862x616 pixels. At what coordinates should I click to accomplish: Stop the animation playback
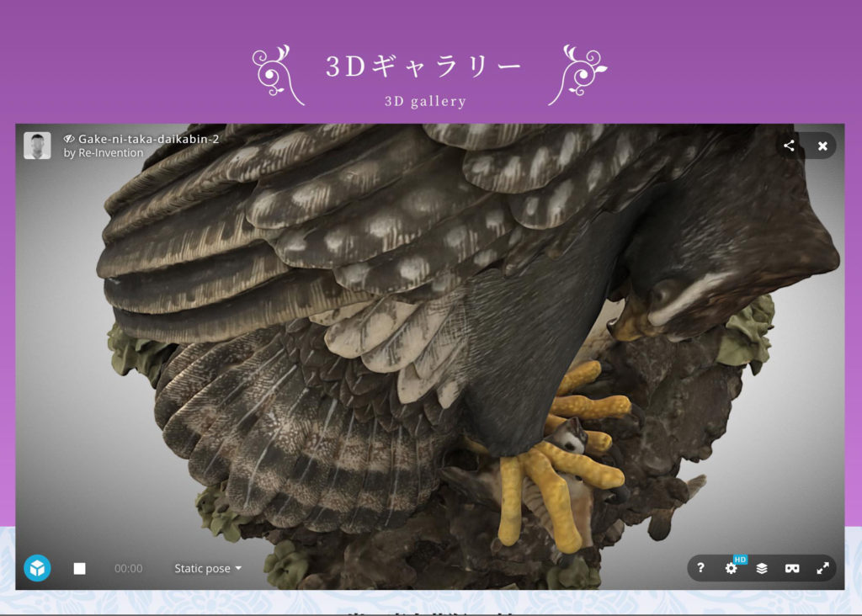tap(79, 569)
